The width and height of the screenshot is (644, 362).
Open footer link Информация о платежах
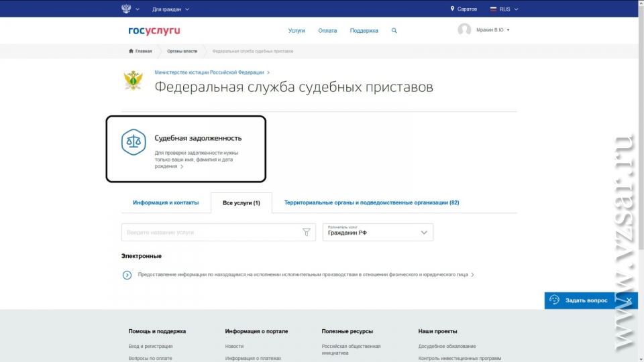pos(253,358)
